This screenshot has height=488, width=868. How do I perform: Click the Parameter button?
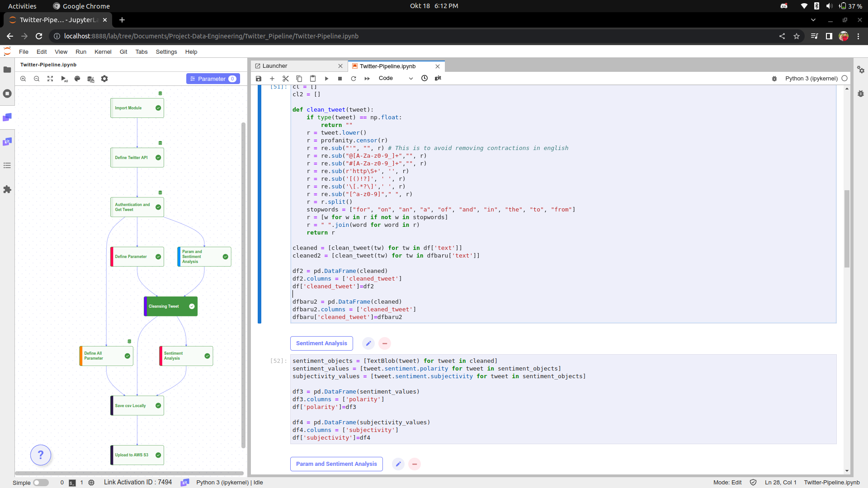click(x=212, y=79)
